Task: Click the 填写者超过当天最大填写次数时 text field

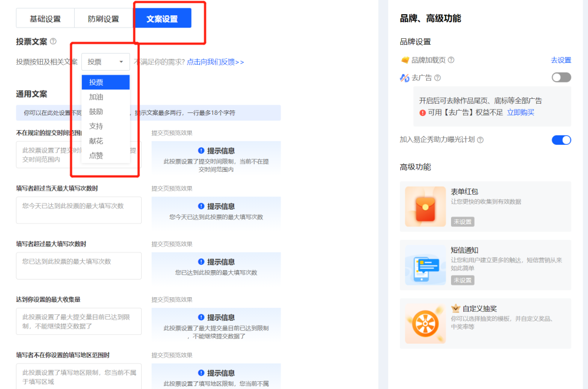Action: pyautogui.click(x=79, y=210)
